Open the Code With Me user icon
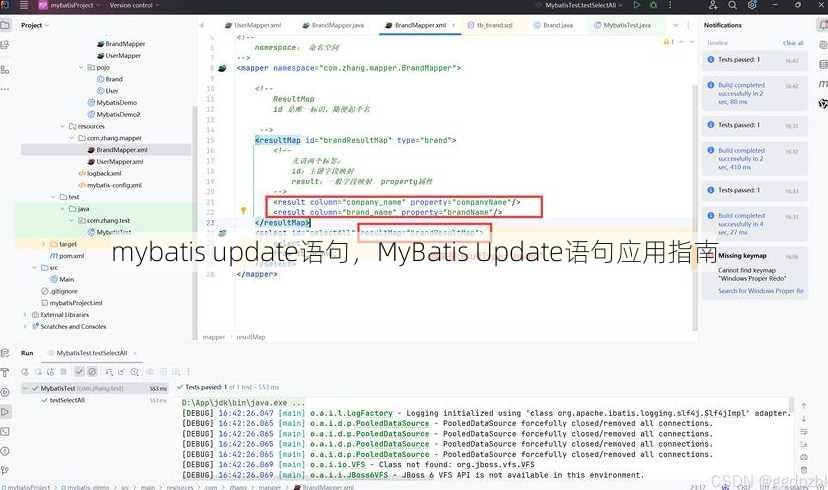This screenshot has height=490, width=828. click(x=713, y=5)
